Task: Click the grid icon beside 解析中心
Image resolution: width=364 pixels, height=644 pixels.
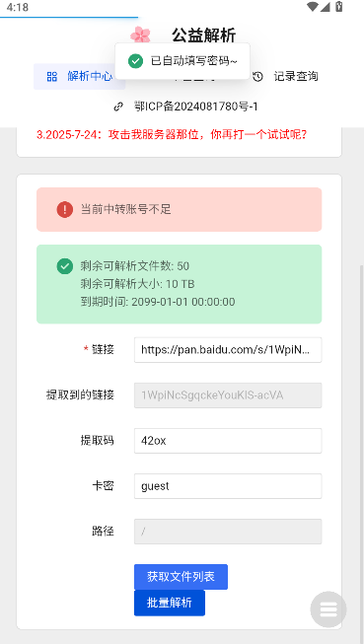Action: 51,76
